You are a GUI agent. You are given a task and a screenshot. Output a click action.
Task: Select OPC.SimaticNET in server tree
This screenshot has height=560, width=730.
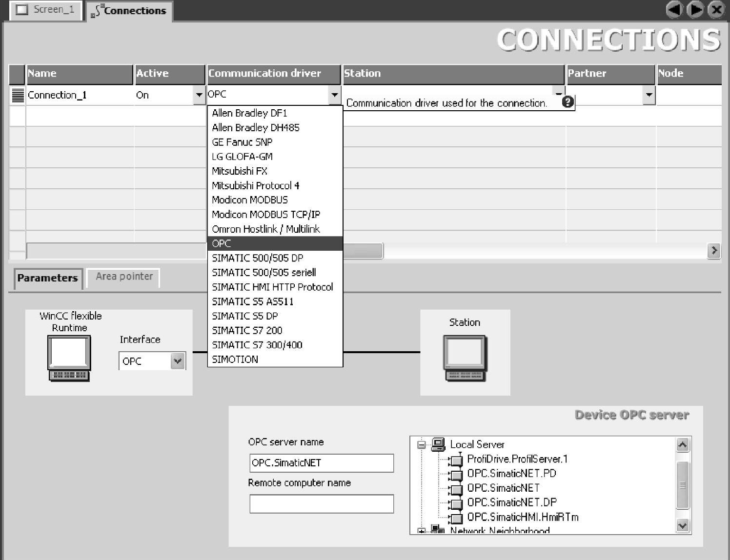tap(503, 488)
